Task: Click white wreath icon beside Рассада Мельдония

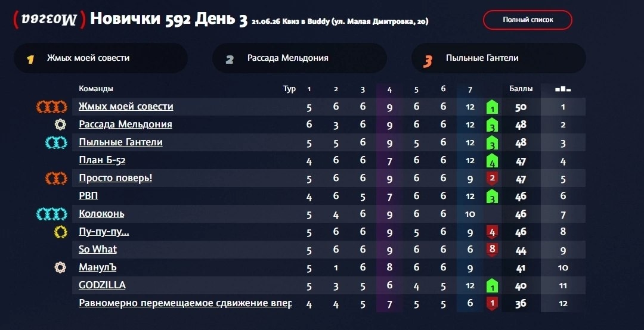Action: pos(60,124)
